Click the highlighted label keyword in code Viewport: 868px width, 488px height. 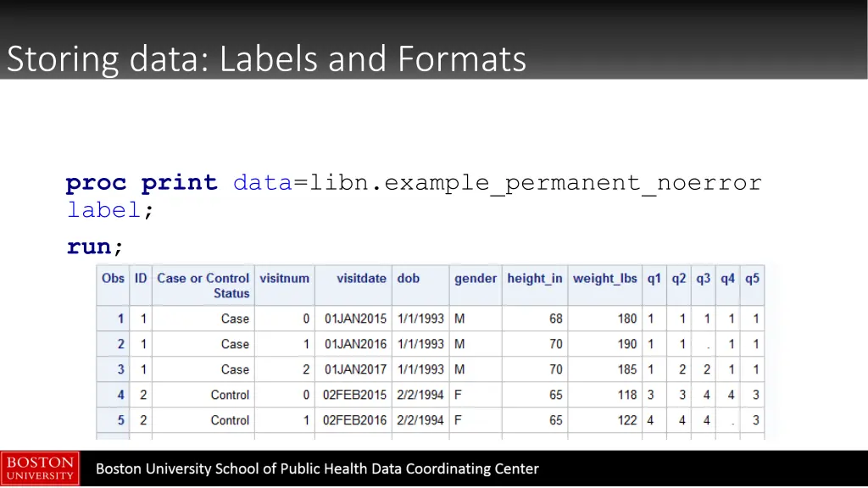(x=103, y=209)
